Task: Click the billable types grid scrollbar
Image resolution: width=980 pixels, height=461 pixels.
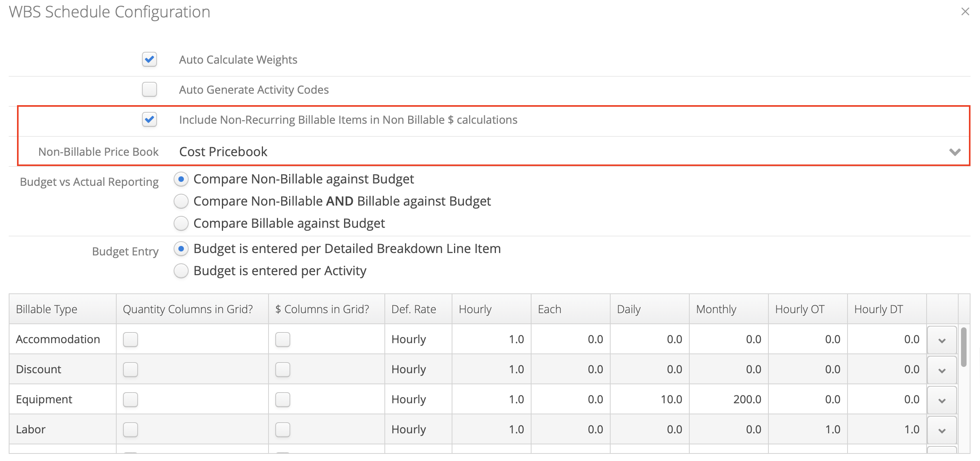Action: coord(964,347)
